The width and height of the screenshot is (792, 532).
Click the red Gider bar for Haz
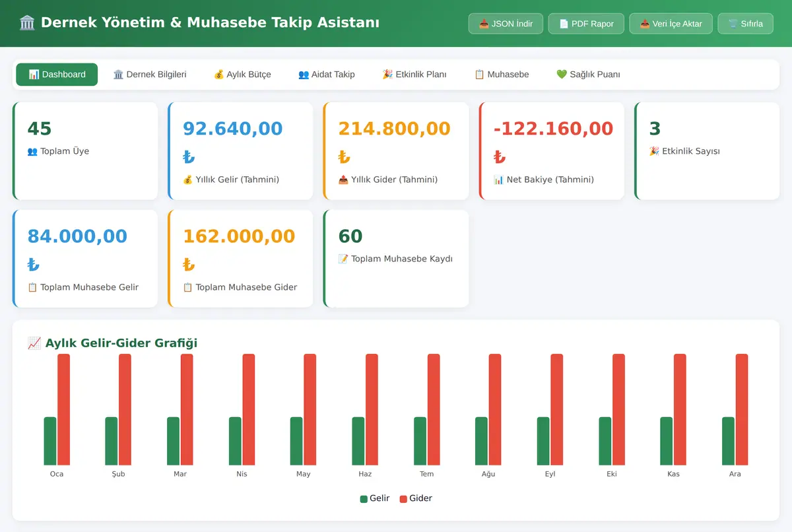(372, 409)
